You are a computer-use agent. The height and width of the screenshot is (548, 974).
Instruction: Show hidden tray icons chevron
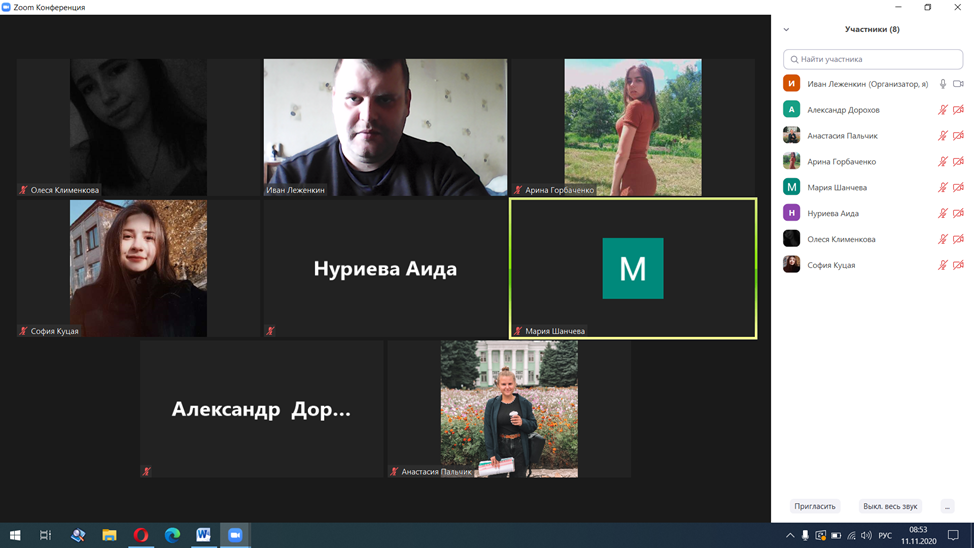tap(790, 536)
